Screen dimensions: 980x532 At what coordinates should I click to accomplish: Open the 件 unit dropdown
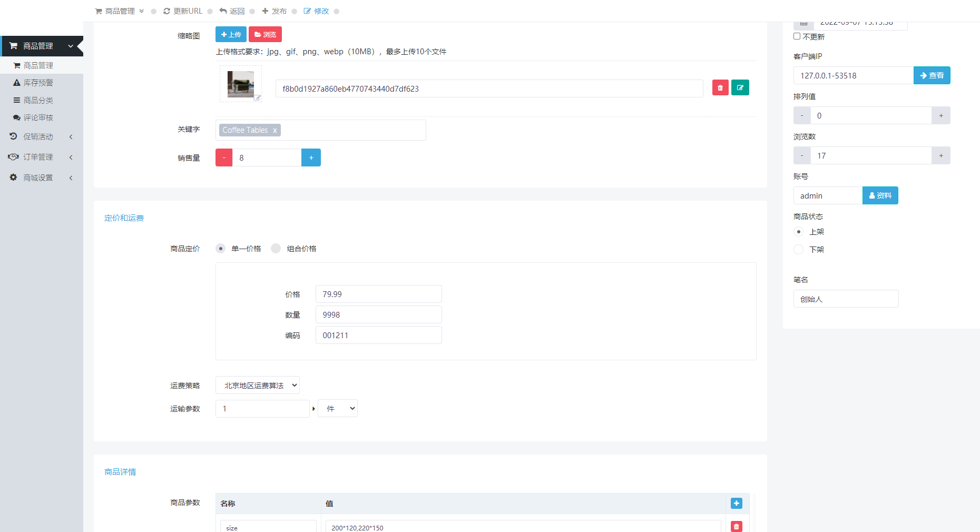337,408
